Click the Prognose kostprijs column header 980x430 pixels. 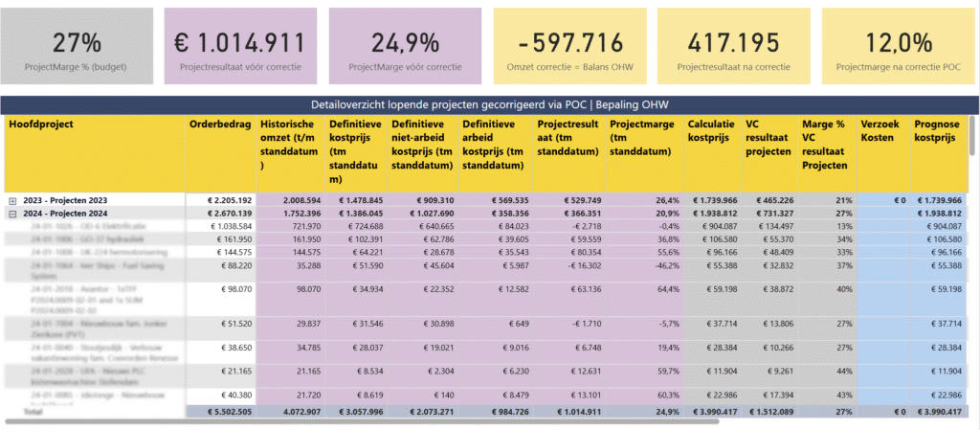point(936,131)
